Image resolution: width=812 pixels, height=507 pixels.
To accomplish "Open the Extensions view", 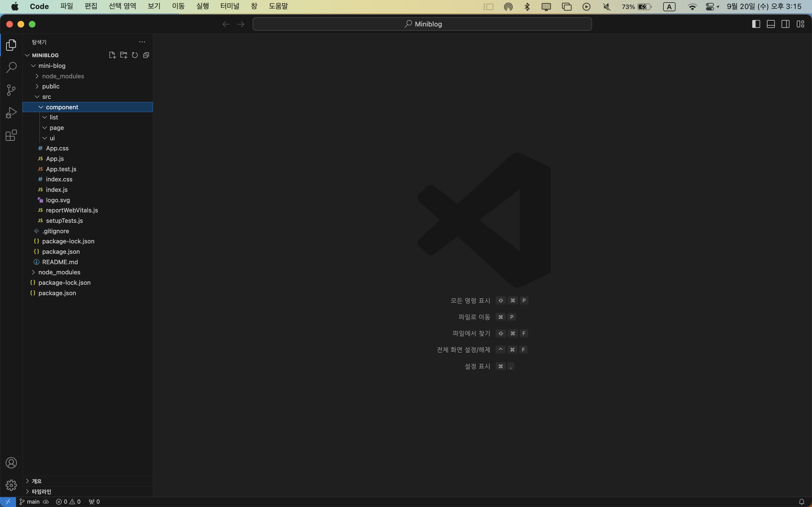I will tap(11, 135).
